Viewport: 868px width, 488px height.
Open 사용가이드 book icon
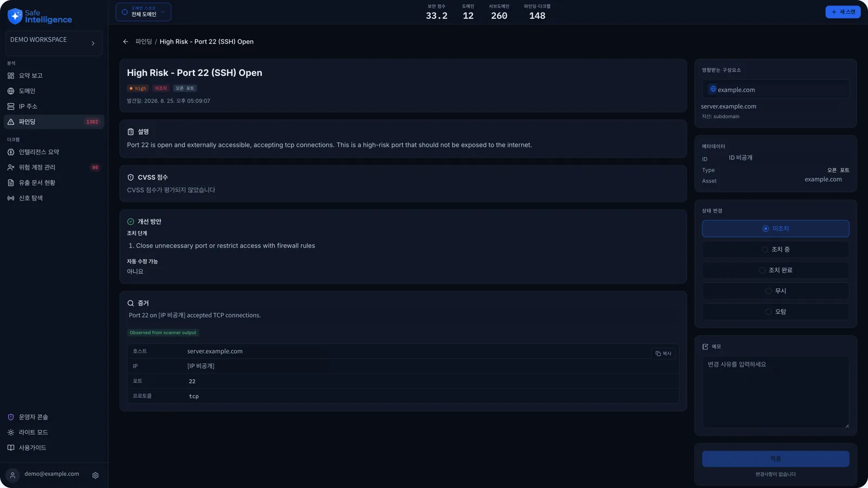coord(11,447)
